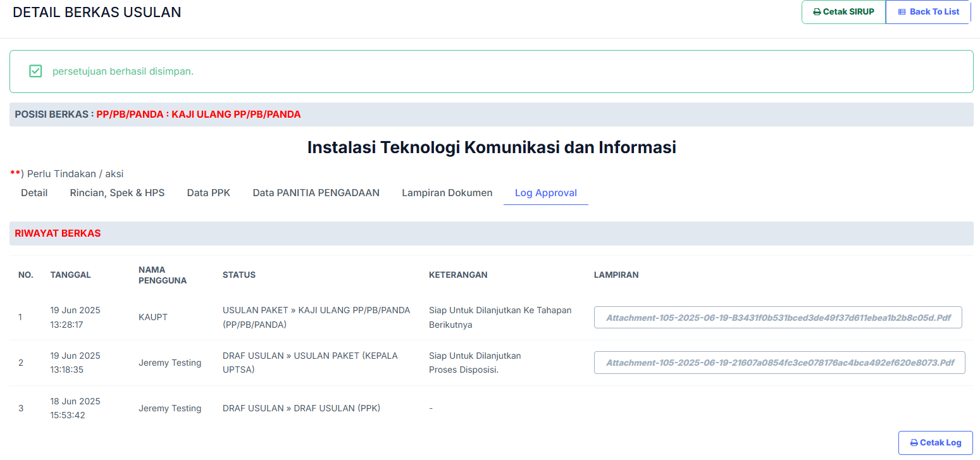Viewport: 980px width, 460px height.
Task: Click the LAMPIRAN column header
Action: (616, 275)
